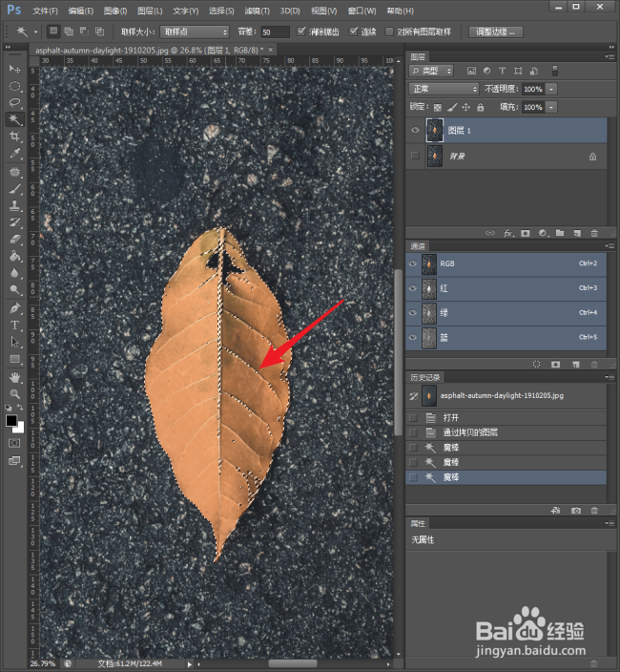This screenshot has height=672, width=620.
Task: Select 通过拷贝的图层 history state
Action: coord(506,432)
